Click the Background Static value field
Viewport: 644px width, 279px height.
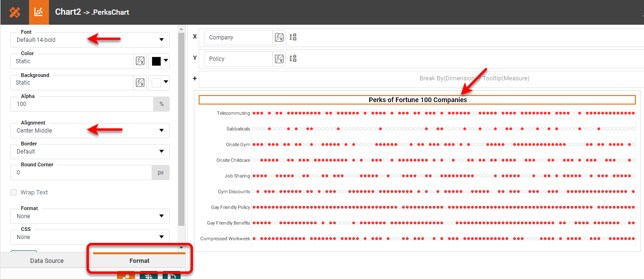(72, 83)
